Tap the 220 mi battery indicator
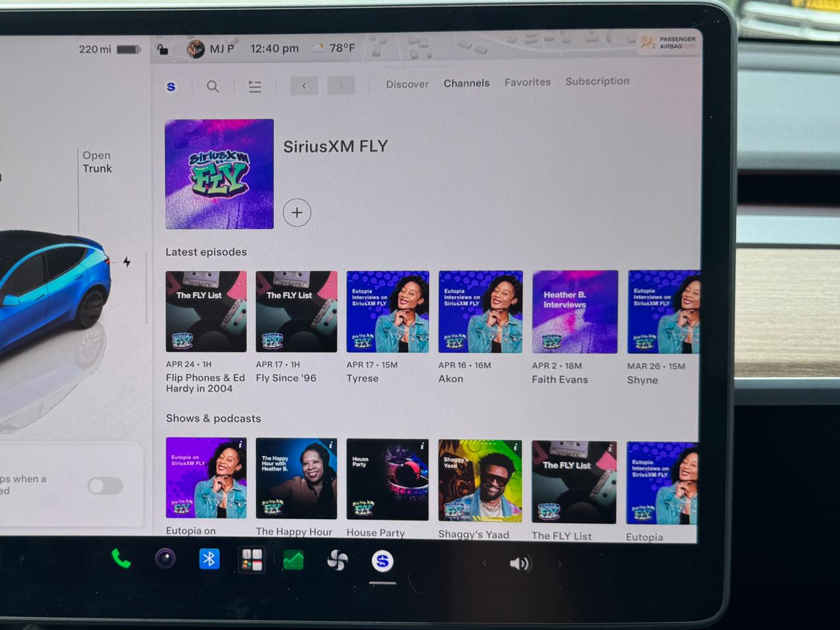The height and width of the screenshot is (630, 840). (110, 49)
